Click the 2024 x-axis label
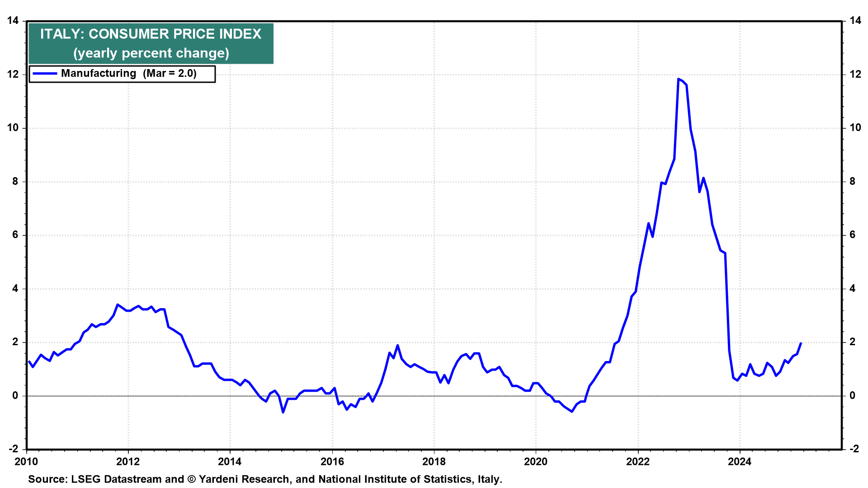Viewport: 868px width, 488px height. point(740,461)
